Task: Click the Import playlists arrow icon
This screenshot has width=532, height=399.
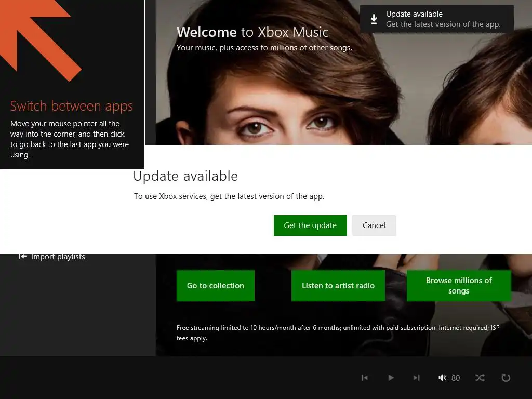Action: click(23, 256)
